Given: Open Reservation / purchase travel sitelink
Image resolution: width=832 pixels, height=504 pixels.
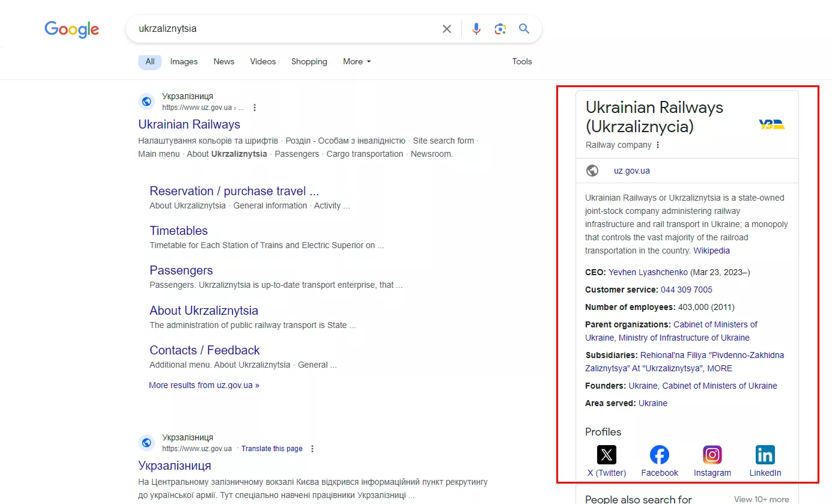Looking at the screenshot, I should coord(234,191).
